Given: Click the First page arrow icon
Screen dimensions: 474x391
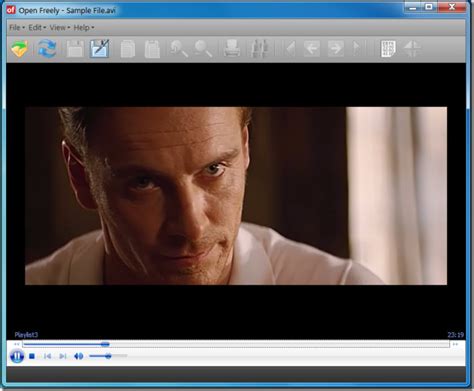Looking at the screenshot, I should pos(290,49).
